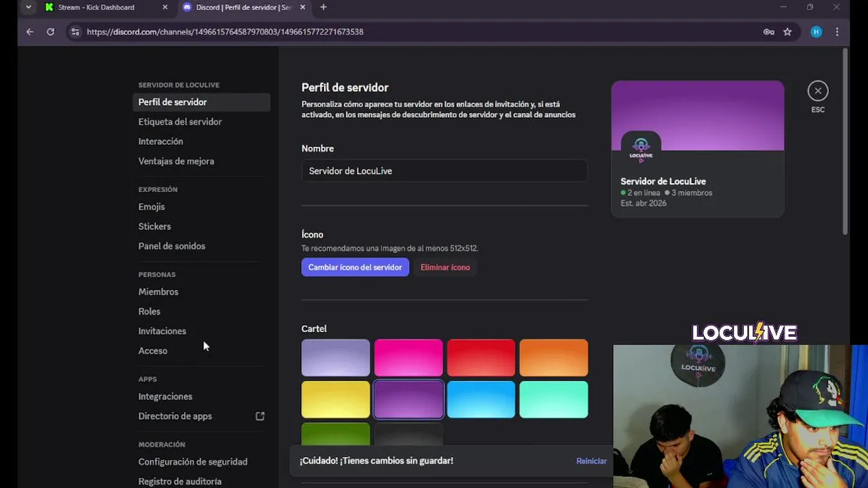
Task: Choose the blue banner color
Action: click(481, 399)
